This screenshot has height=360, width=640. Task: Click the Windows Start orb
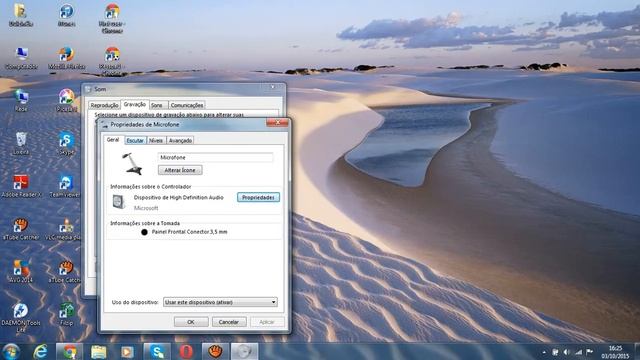[11, 351]
